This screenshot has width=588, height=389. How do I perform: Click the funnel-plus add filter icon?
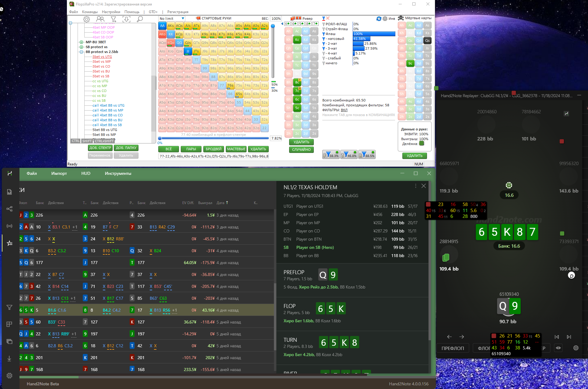click(x=114, y=19)
